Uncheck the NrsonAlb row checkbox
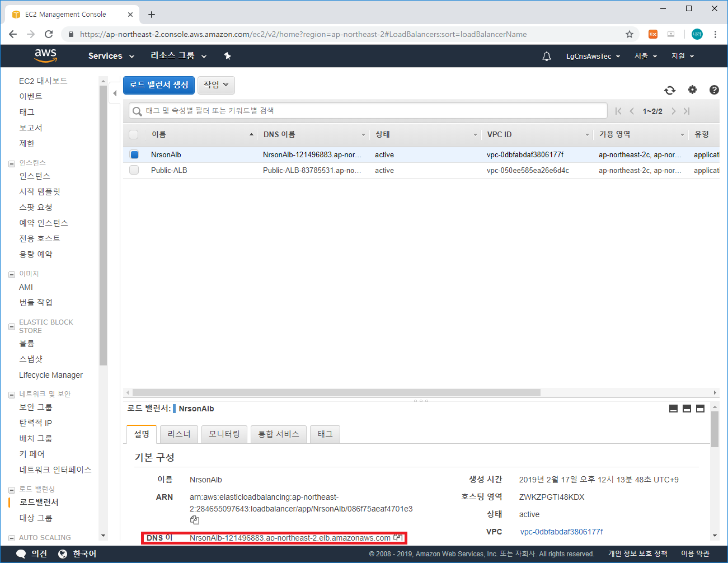Image resolution: width=728 pixels, height=563 pixels. (x=134, y=154)
